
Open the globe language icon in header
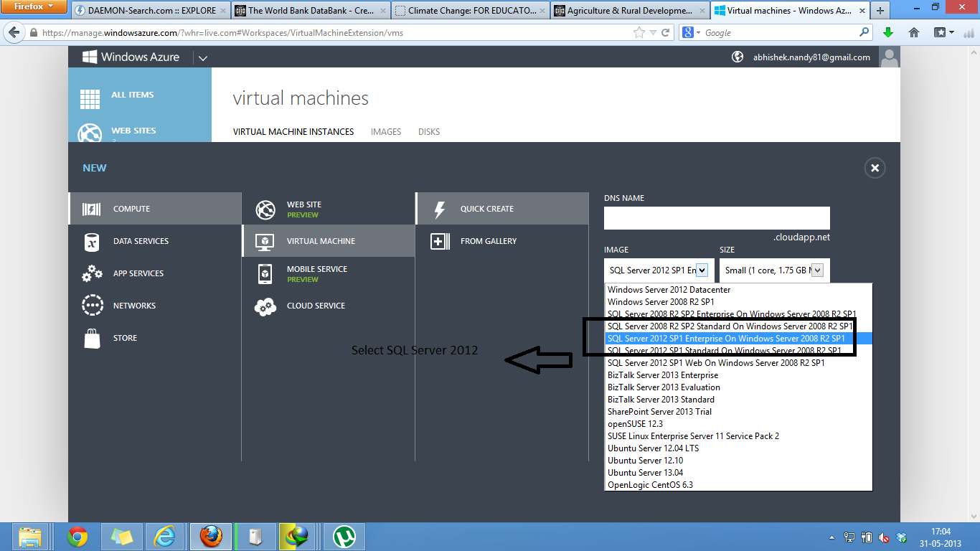(738, 57)
